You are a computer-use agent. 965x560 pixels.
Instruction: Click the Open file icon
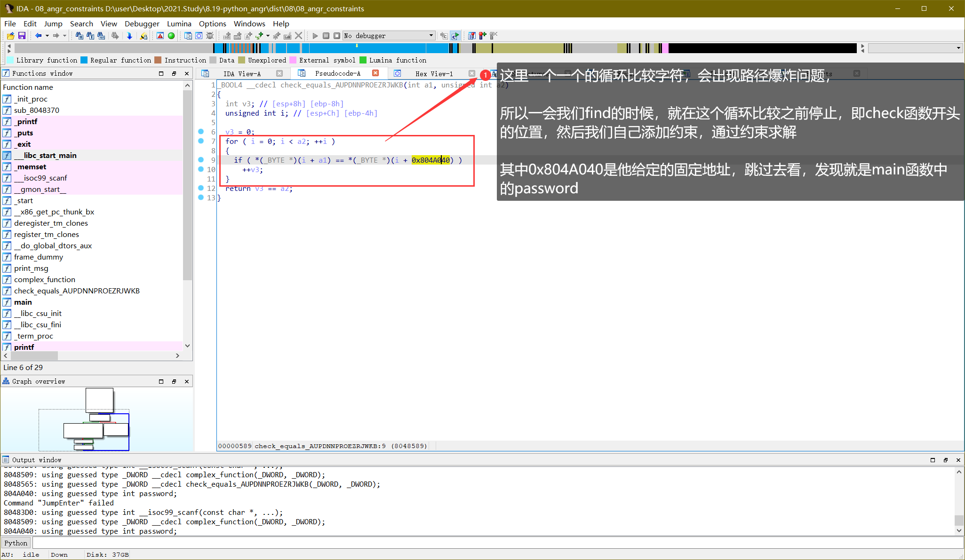(x=10, y=36)
